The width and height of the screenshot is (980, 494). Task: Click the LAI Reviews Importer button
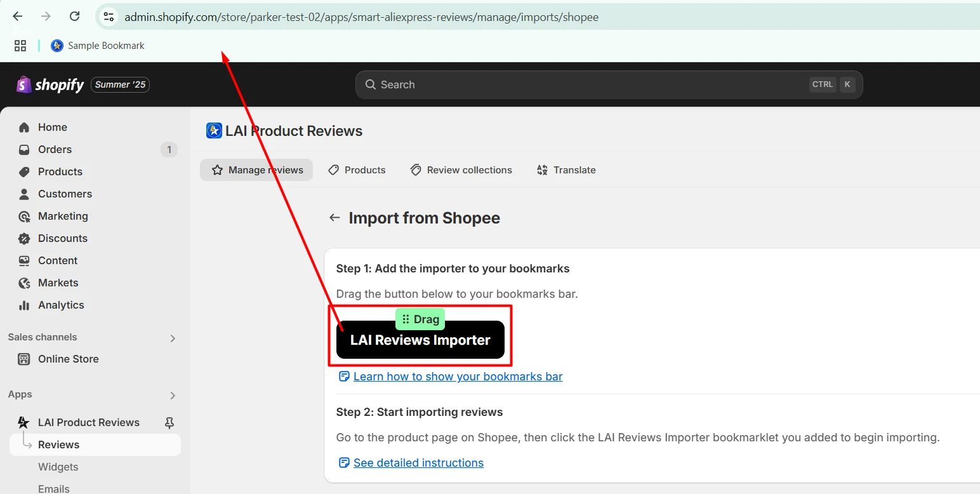[x=420, y=340]
